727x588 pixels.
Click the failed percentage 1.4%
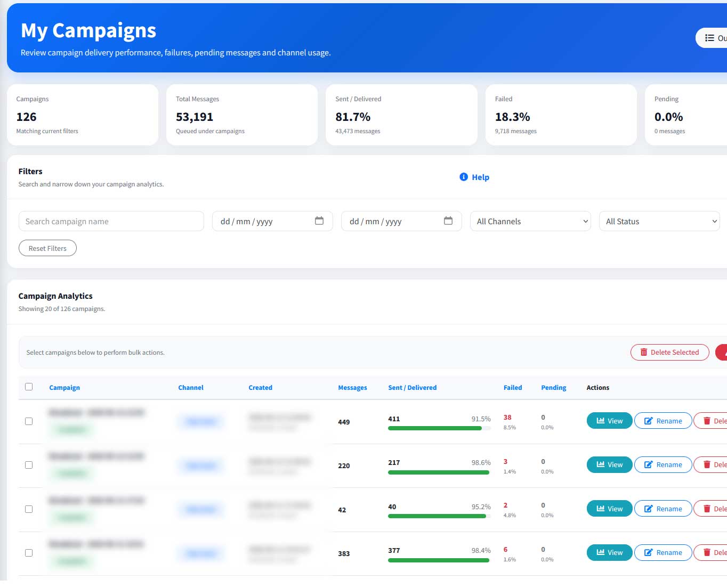tap(510, 471)
